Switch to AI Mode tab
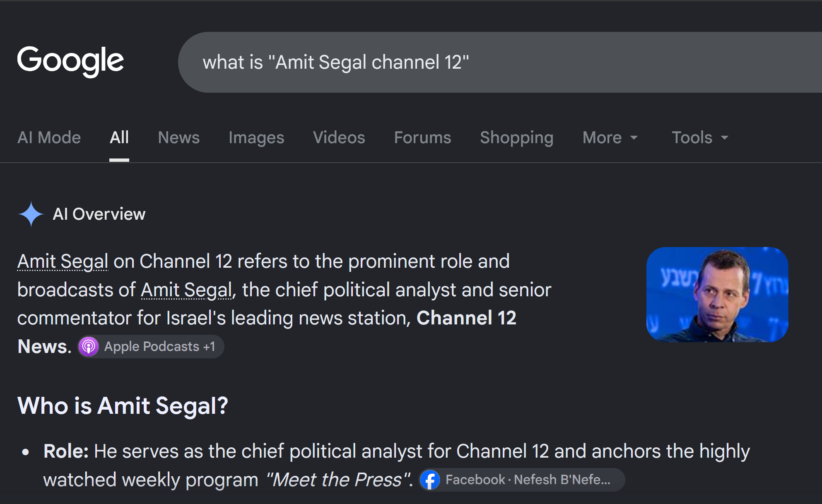The image size is (822, 504). click(x=49, y=137)
